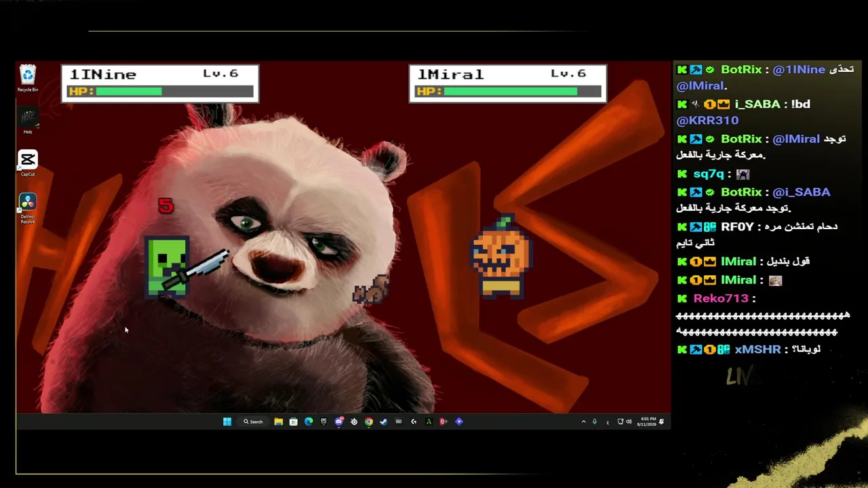Viewport: 868px width, 488px height.
Task: Open the Holz desktop shortcut
Action: (x=28, y=121)
